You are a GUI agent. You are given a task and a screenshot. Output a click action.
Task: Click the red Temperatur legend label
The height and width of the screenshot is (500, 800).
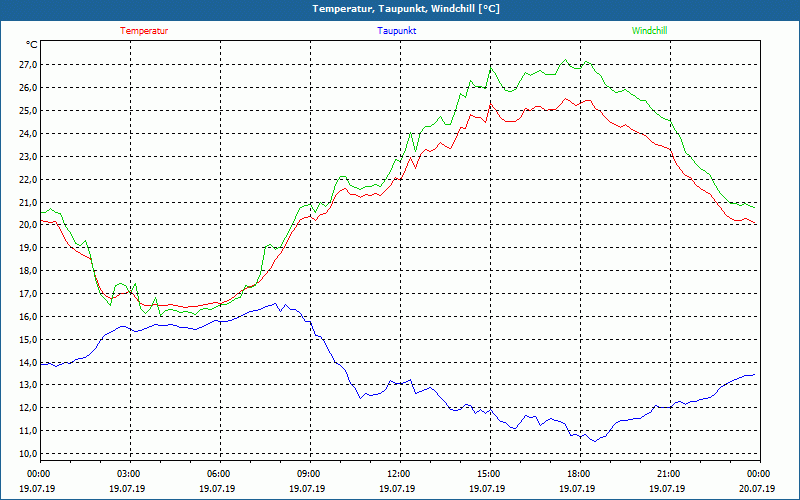[144, 31]
